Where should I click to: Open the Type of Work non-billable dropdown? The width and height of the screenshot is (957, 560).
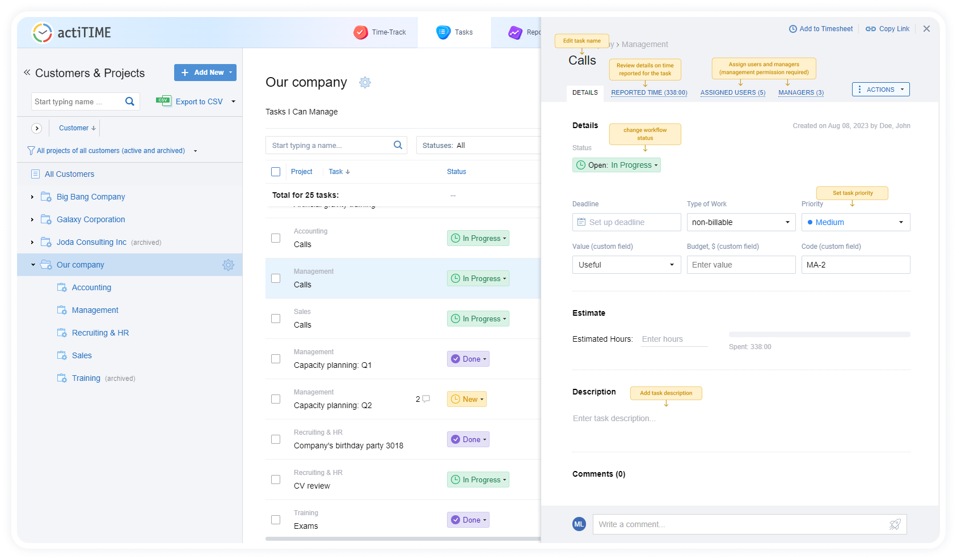pos(741,222)
